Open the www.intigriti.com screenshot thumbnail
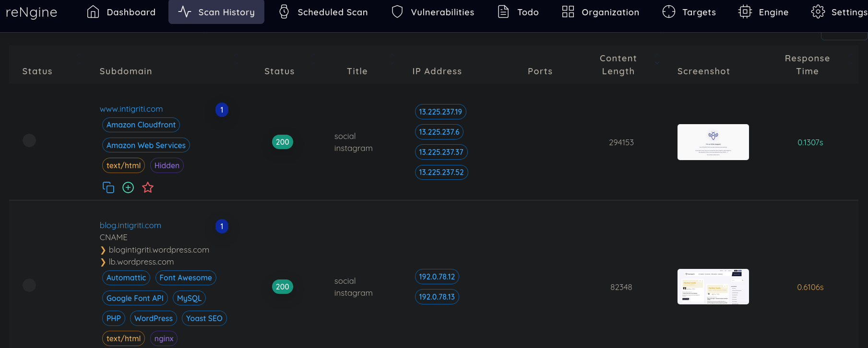The width and height of the screenshot is (868, 348). click(x=713, y=142)
